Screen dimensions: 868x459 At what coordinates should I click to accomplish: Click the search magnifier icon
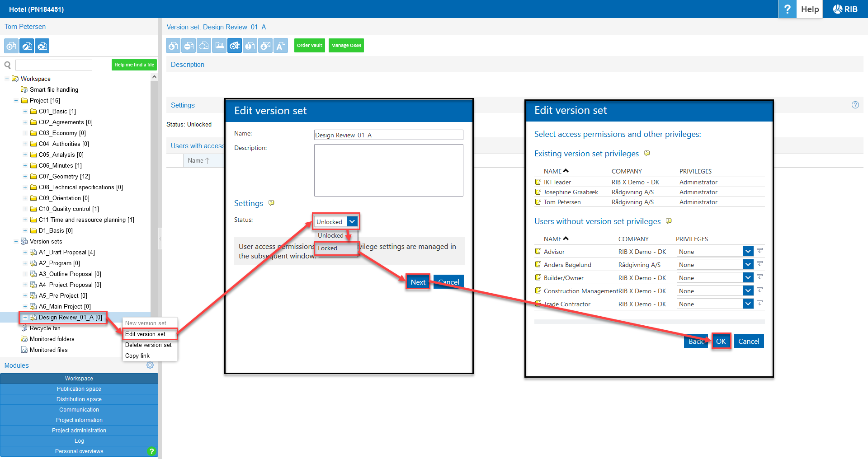[x=8, y=65]
